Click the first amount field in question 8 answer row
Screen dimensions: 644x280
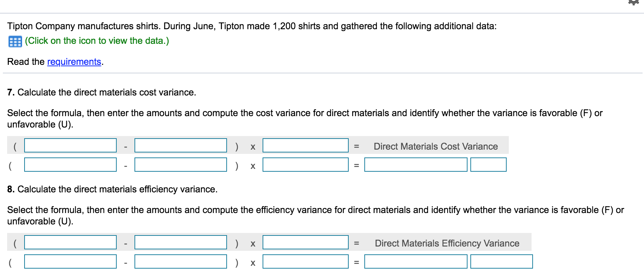tap(70, 261)
